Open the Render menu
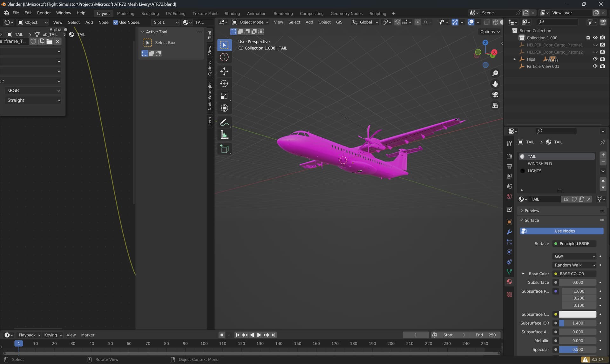 (x=44, y=13)
